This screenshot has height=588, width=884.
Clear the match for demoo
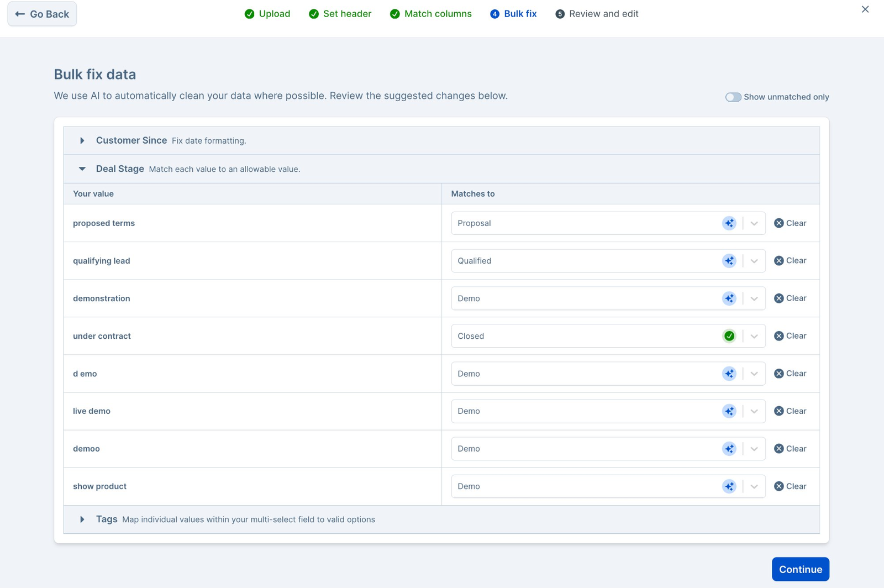click(x=790, y=449)
